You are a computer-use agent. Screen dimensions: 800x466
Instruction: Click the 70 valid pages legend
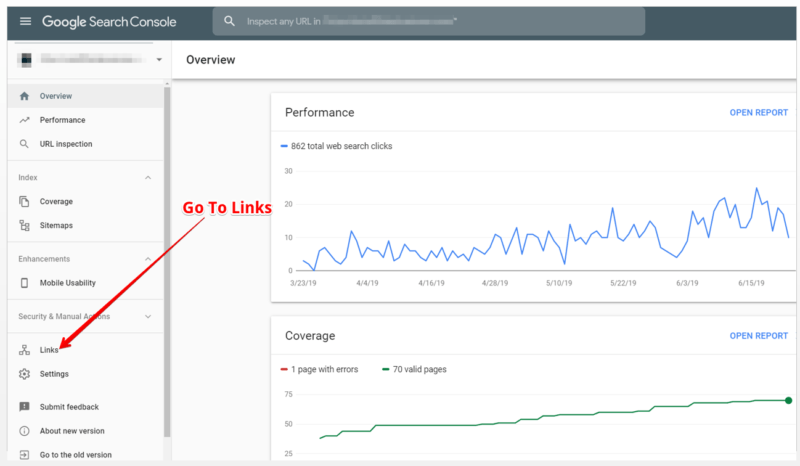pyautogui.click(x=414, y=369)
